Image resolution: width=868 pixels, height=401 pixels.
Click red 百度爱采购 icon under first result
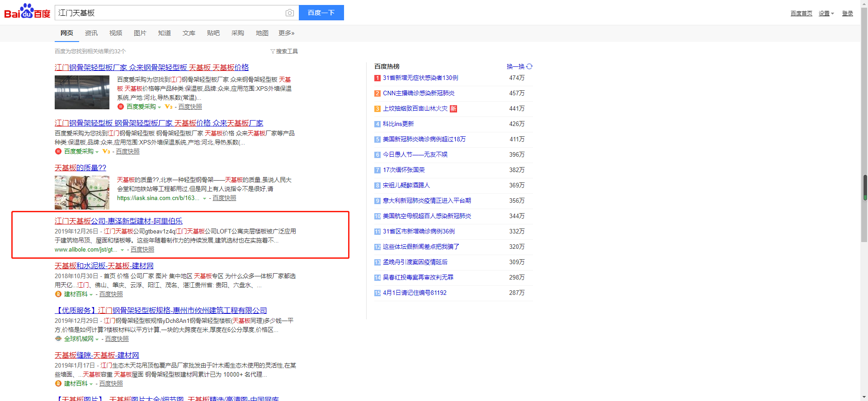point(121,107)
